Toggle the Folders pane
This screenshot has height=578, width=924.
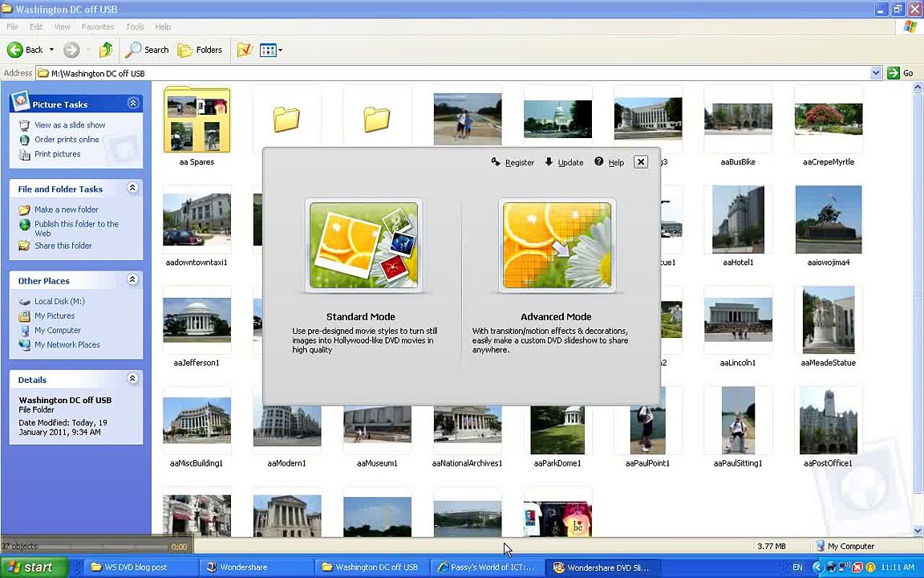(200, 50)
